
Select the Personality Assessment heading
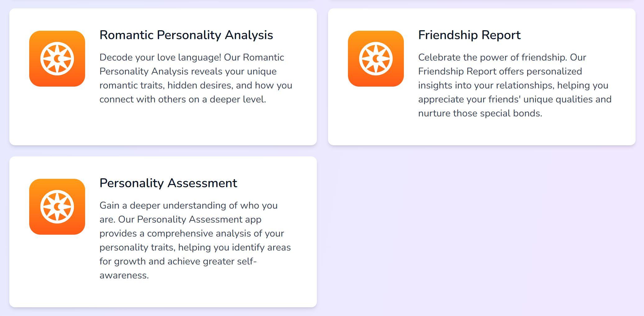(168, 183)
